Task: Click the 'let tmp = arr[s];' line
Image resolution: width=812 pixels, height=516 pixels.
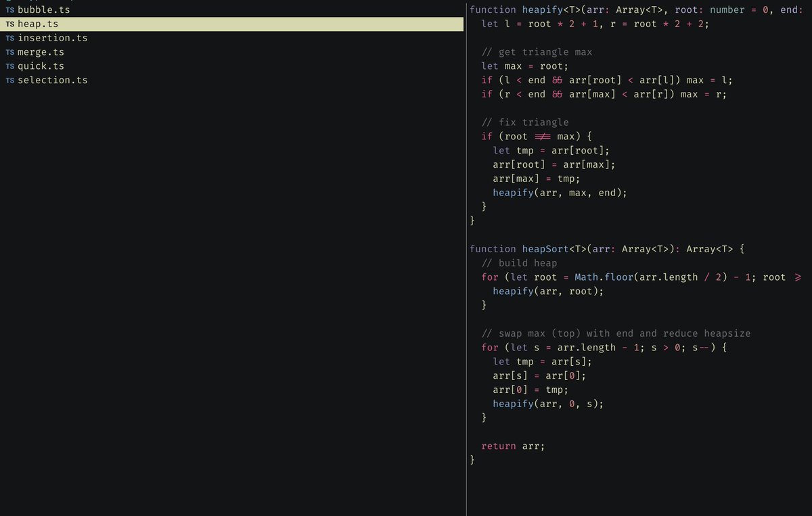Action: (543, 362)
